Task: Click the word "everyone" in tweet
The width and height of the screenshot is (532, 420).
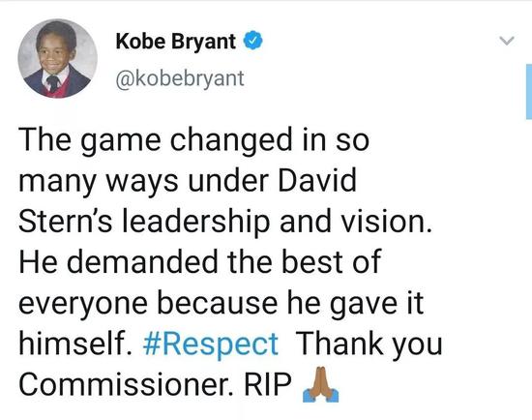Action: pyautogui.click(x=83, y=303)
